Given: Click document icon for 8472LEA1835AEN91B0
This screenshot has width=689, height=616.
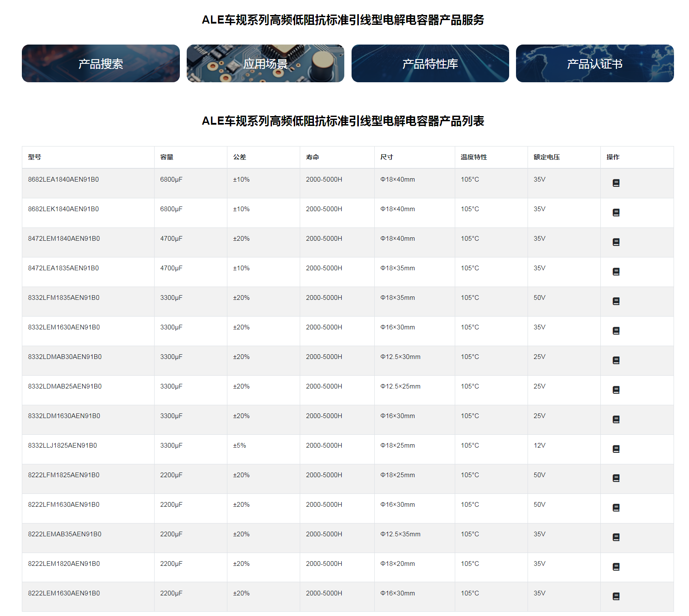Looking at the screenshot, I should (616, 272).
